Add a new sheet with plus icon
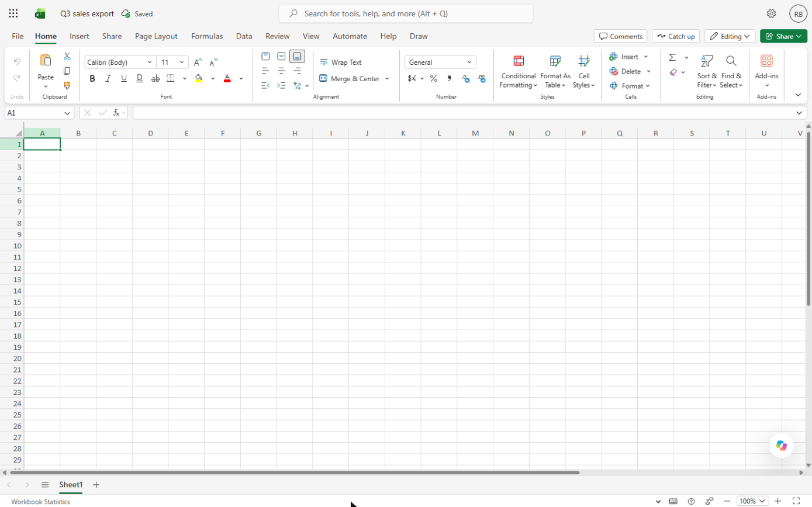 pyautogui.click(x=96, y=485)
